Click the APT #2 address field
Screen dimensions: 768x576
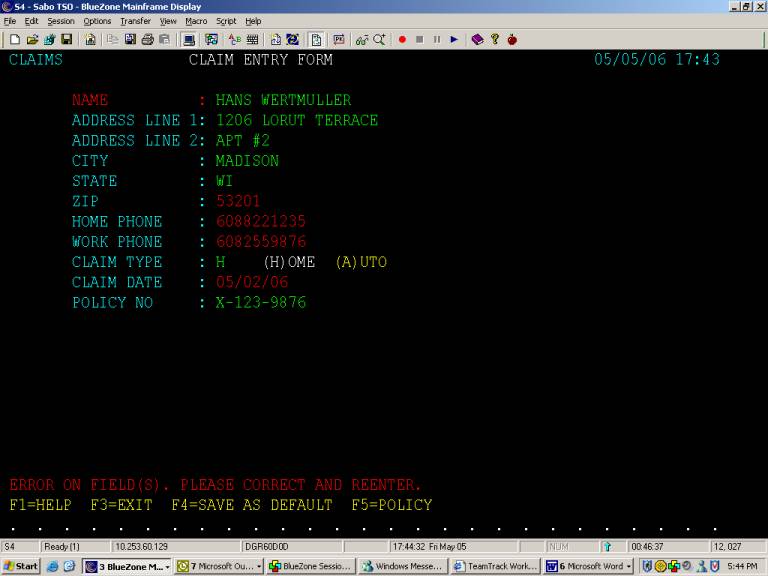(x=243, y=141)
